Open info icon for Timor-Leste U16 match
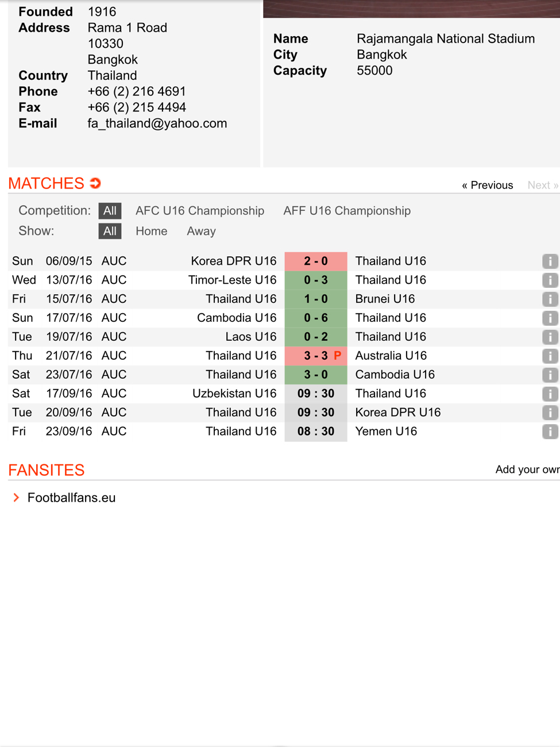Screen dimensions: 560x747 point(550,280)
